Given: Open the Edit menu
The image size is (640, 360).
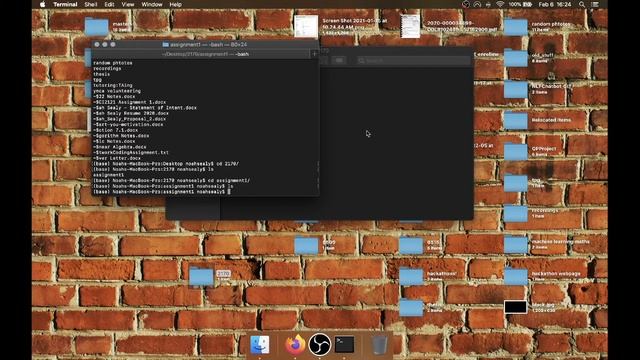Looking at the screenshot, I should [x=109, y=4].
